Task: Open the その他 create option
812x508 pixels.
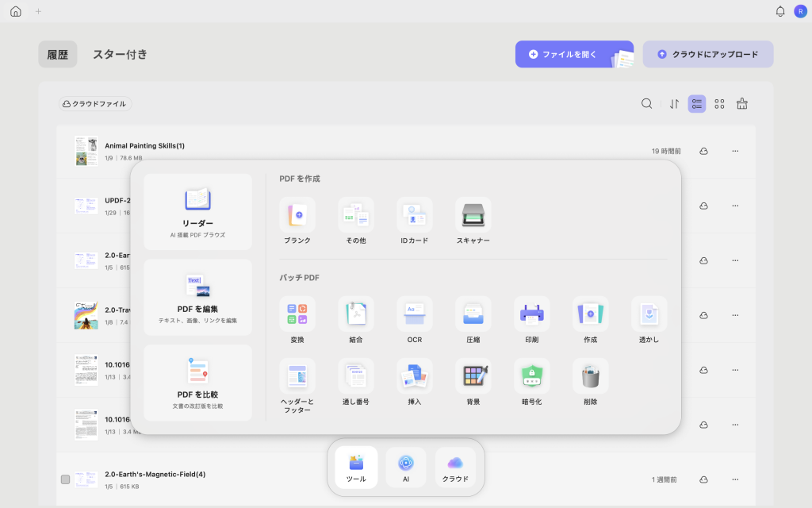Action: pyautogui.click(x=356, y=221)
